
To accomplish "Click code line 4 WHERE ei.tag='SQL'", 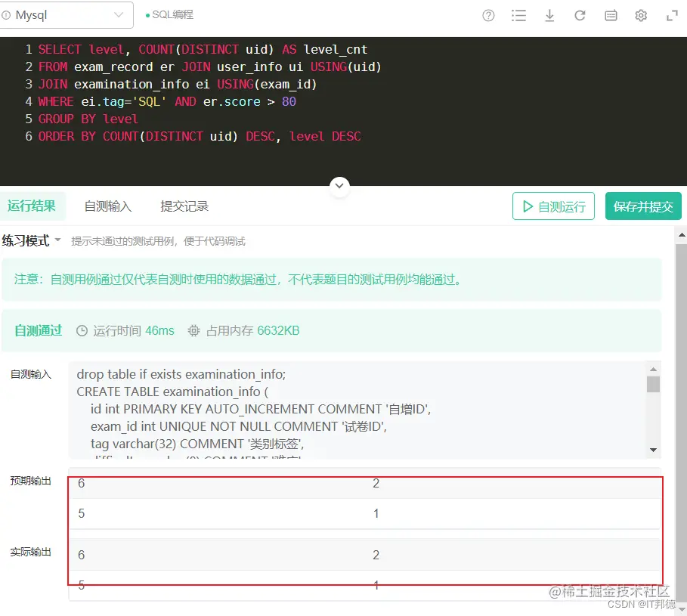I will pyautogui.click(x=167, y=101).
